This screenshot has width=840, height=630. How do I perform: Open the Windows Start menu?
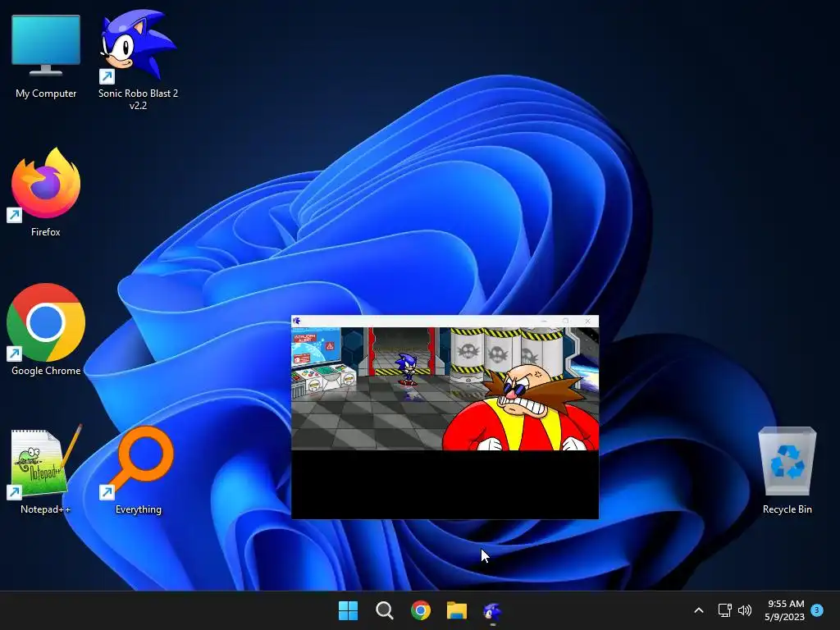click(348, 610)
